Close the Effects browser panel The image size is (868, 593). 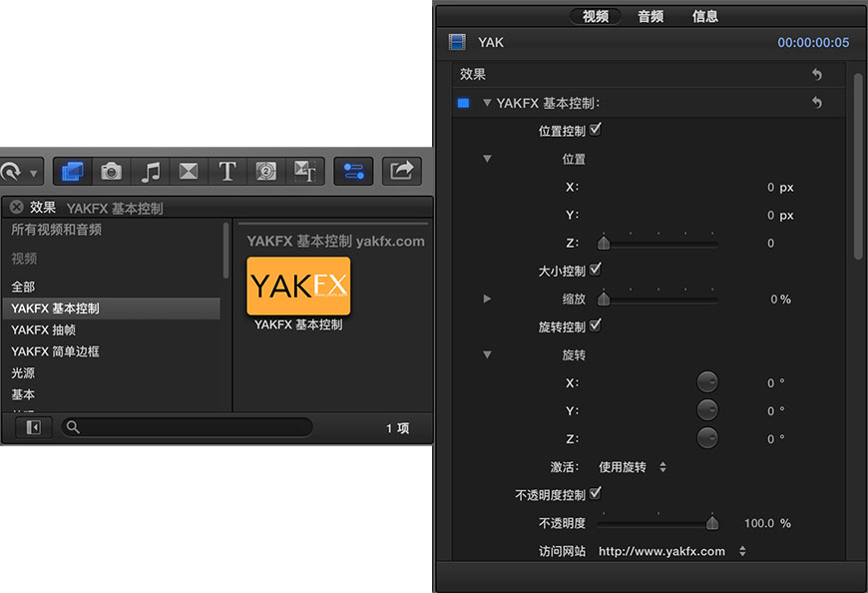(x=17, y=207)
